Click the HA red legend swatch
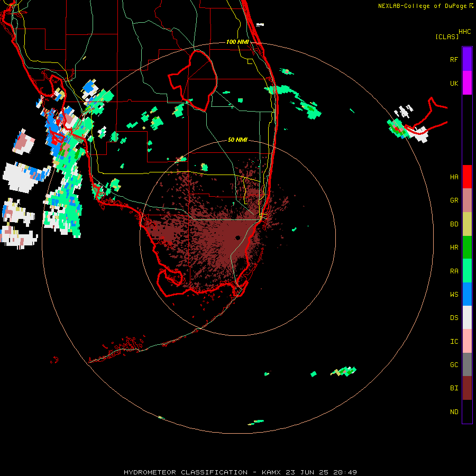The height and width of the screenshot is (476, 476). [467, 177]
